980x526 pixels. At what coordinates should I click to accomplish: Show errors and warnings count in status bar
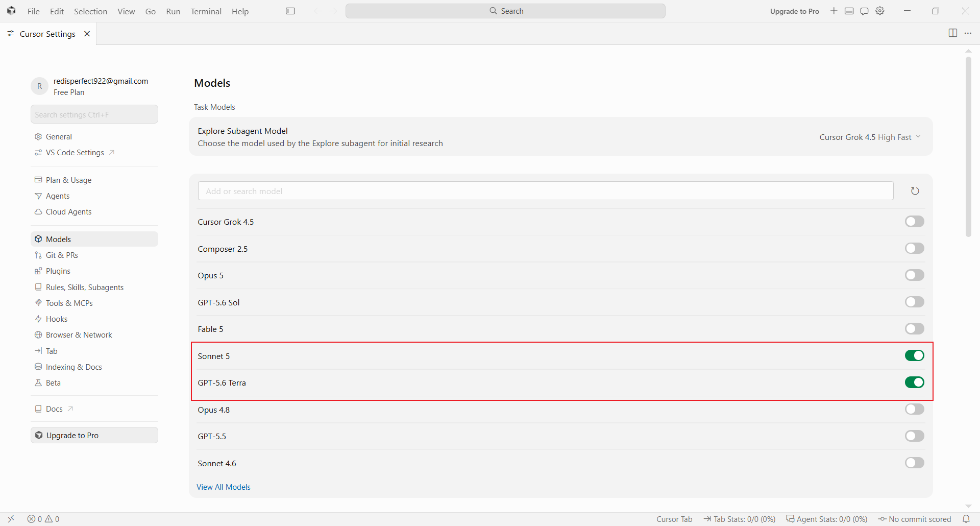pos(43,519)
